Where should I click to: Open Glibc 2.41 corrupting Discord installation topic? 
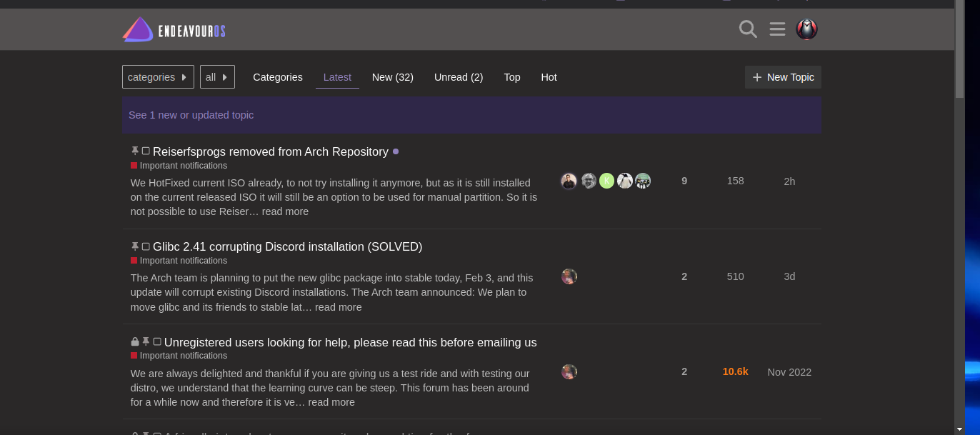[287, 246]
